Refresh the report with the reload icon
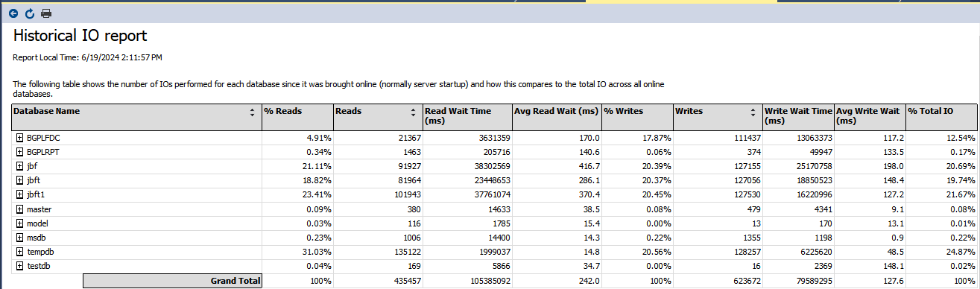Image resolution: width=980 pixels, height=289 pixels. tap(30, 13)
